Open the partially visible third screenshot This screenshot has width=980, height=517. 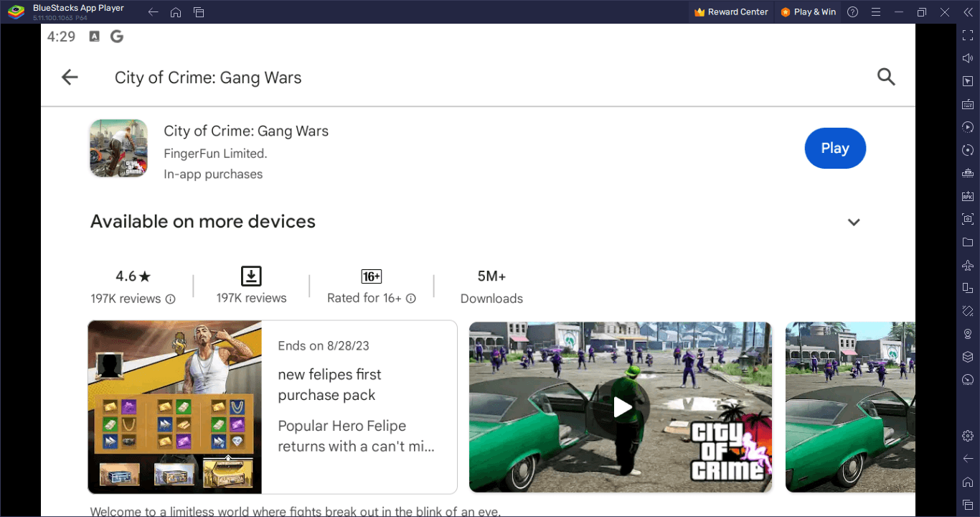click(850, 407)
